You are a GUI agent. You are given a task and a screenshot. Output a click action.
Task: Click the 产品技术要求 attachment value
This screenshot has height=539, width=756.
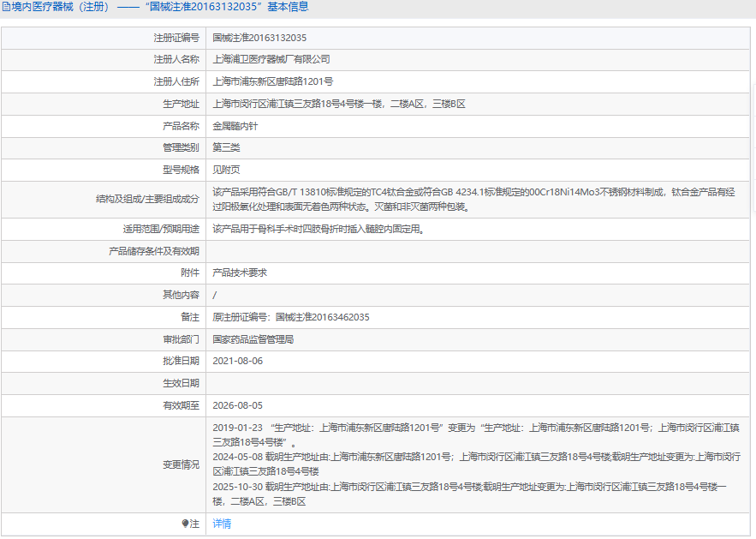click(240, 272)
